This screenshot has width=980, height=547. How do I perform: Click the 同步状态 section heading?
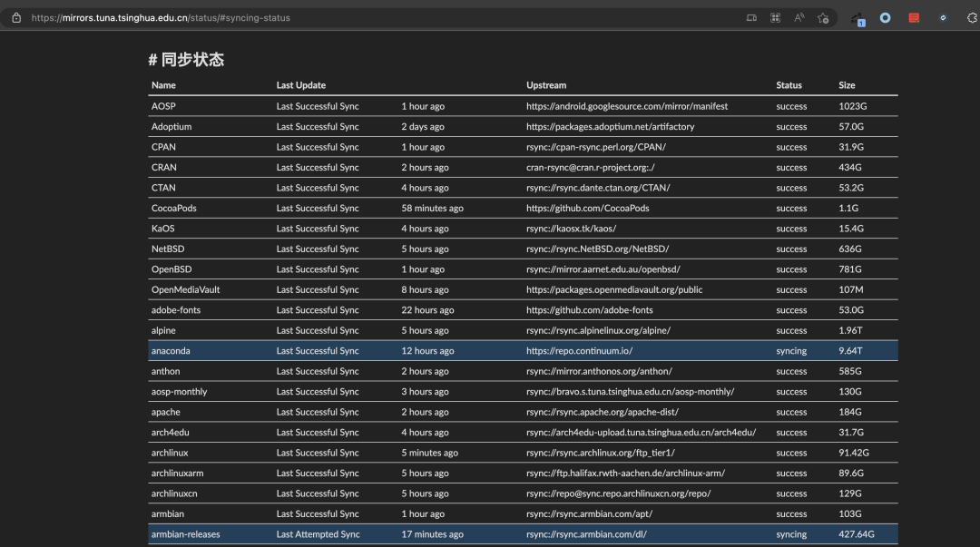[x=186, y=59]
